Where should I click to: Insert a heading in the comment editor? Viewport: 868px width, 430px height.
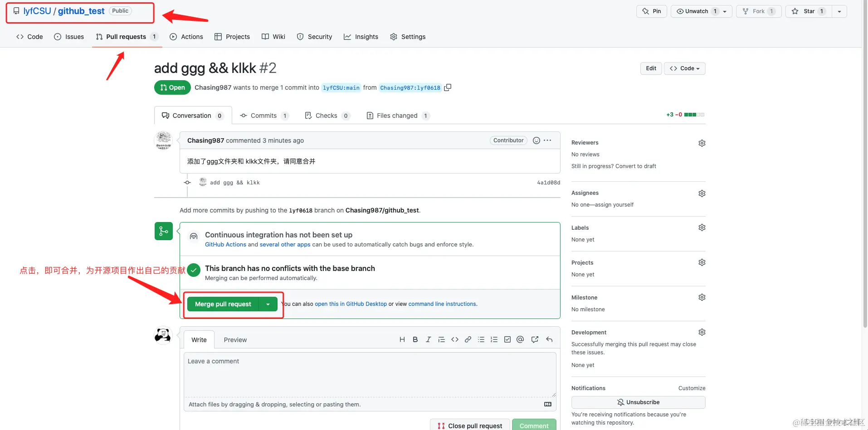[x=402, y=339]
